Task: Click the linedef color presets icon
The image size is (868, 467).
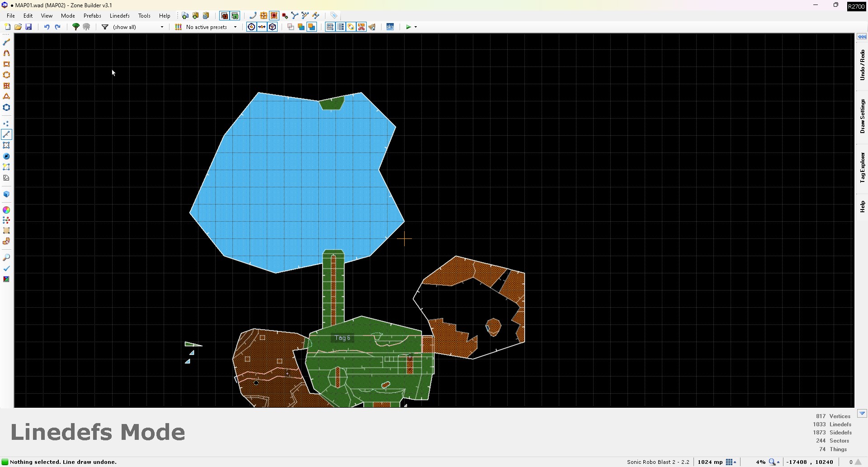Action: (179, 27)
